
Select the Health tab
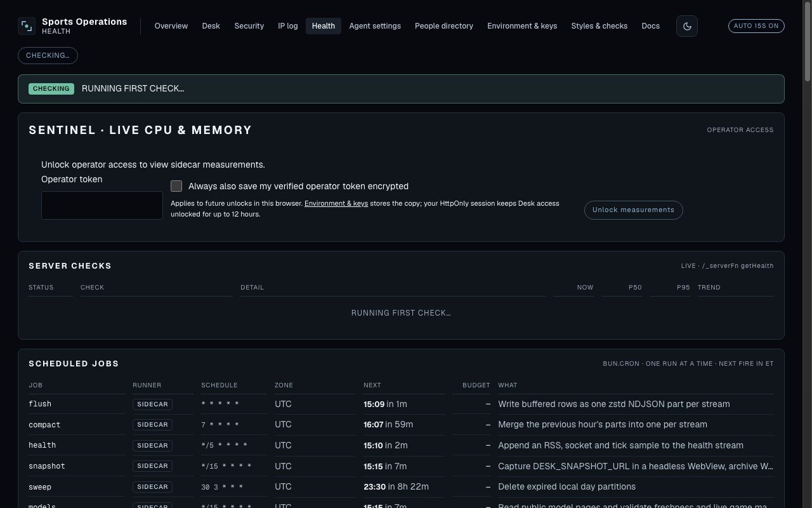coord(324,26)
